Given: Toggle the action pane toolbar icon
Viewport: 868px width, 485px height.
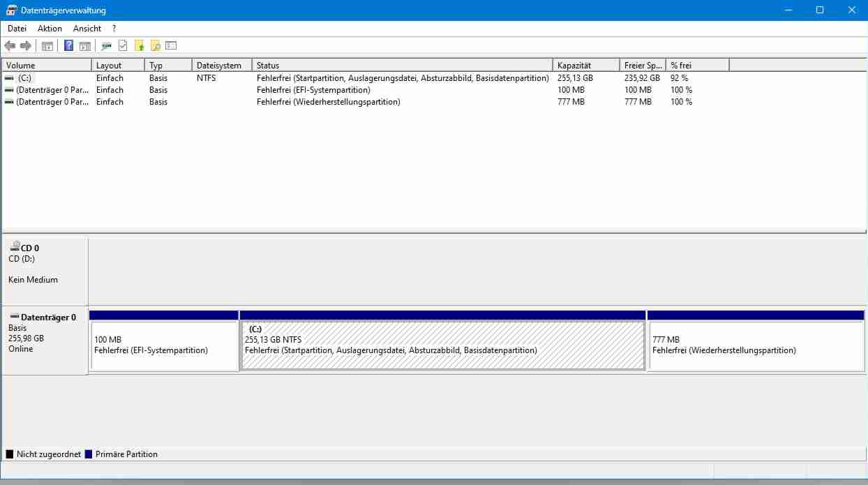Looking at the screenshot, I should (85, 46).
